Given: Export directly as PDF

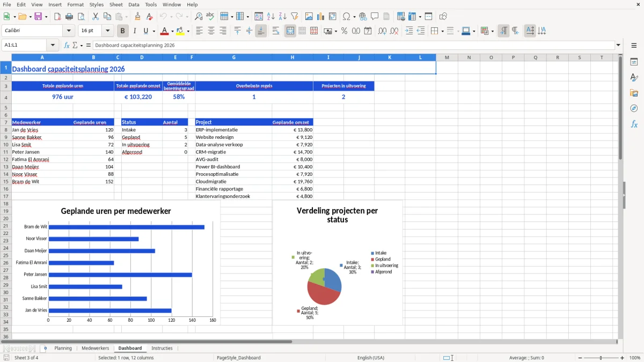Looking at the screenshot, I should click(57, 17).
